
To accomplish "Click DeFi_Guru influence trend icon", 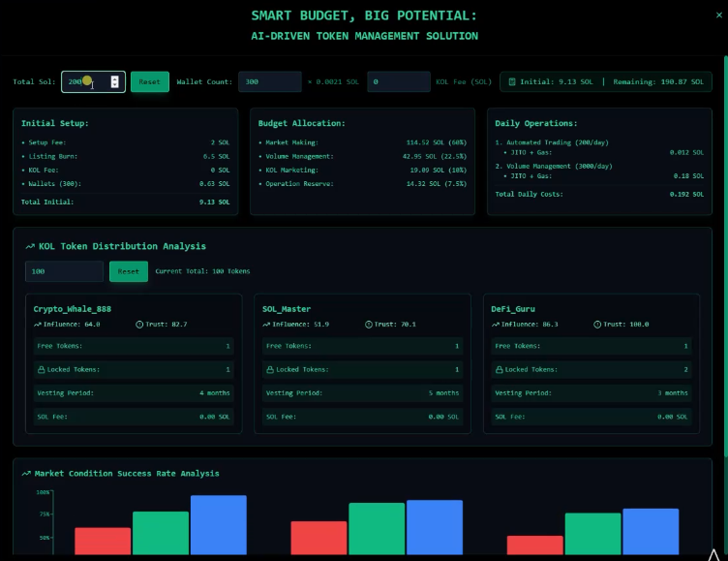I will (496, 325).
